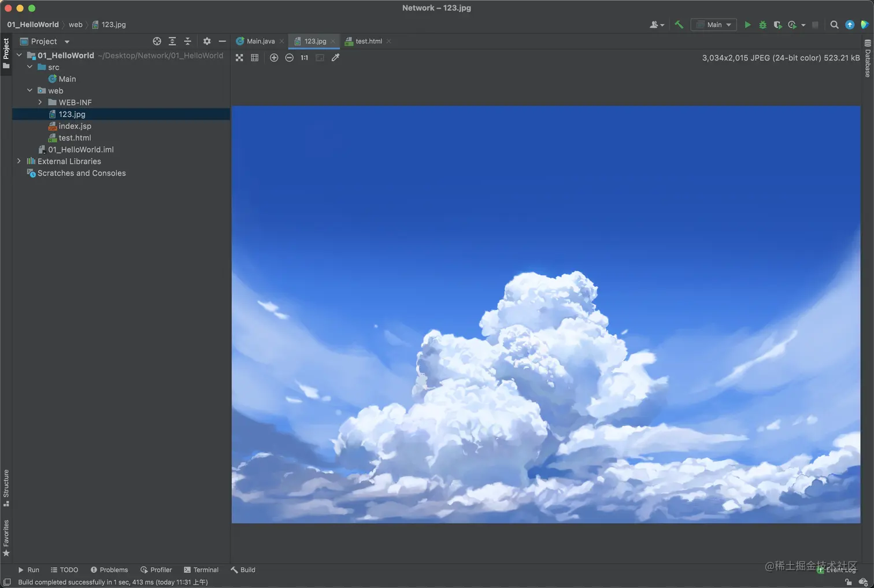Open the Problems tool window
874x588 pixels.
109,570
